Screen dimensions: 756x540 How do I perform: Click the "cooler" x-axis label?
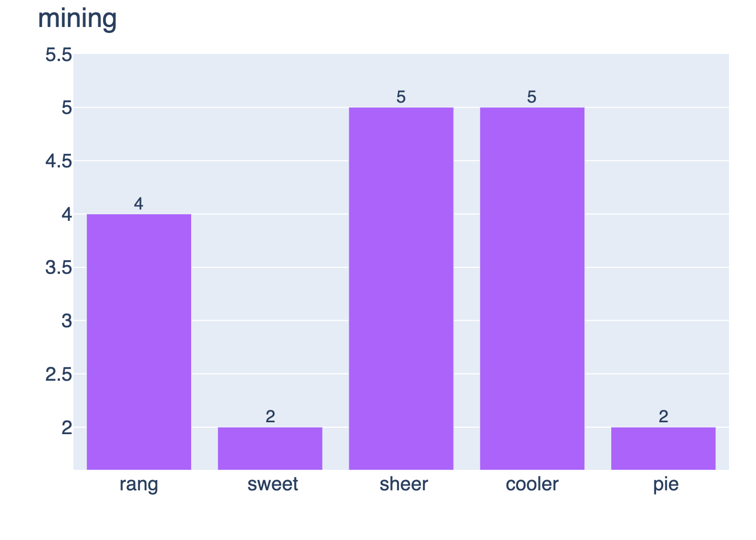tap(532, 484)
